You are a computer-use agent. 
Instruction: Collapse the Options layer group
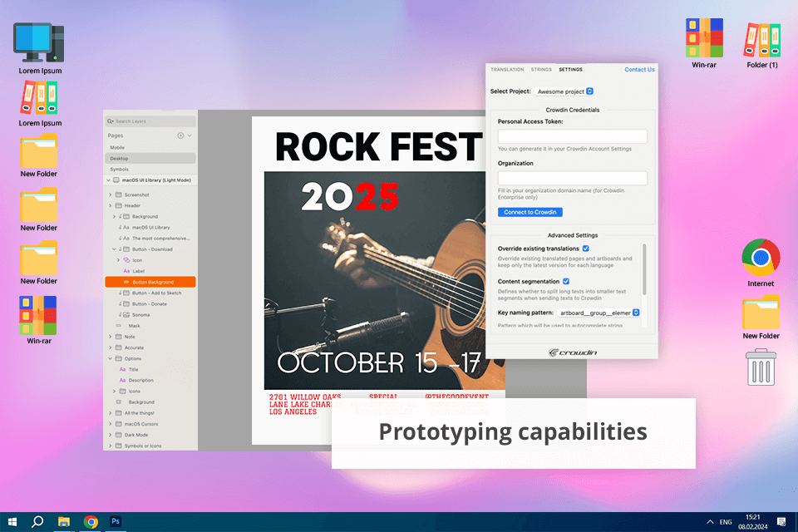(111, 358)
